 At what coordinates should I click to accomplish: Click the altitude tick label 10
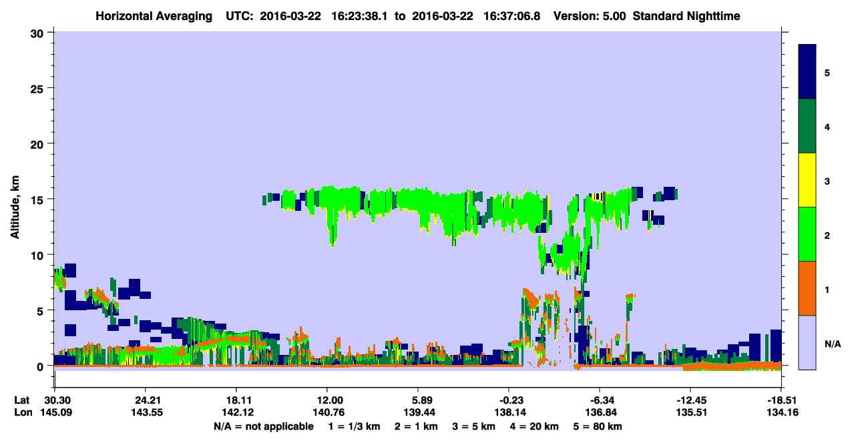click(x=39, y=255)
